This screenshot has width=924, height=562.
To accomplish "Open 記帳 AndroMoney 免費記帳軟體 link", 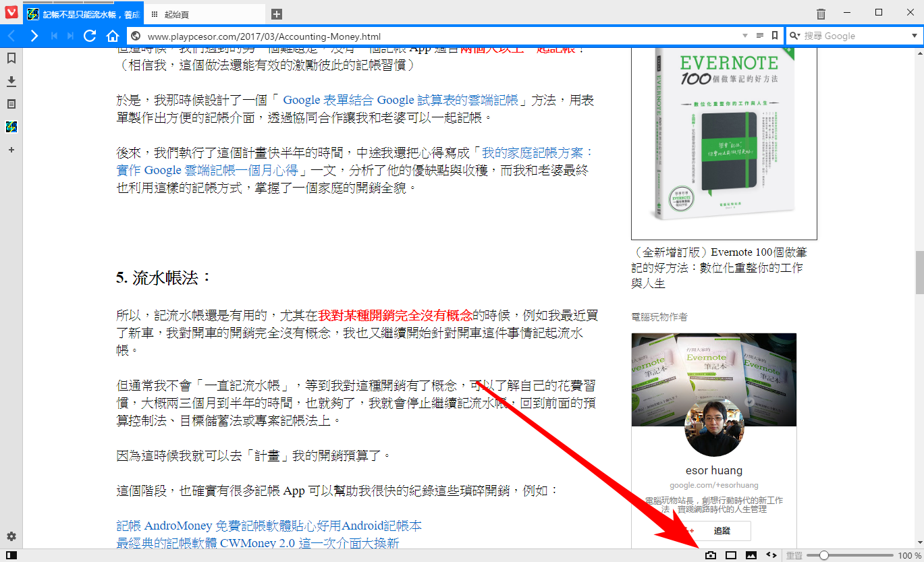I will [x=269, y=526].
